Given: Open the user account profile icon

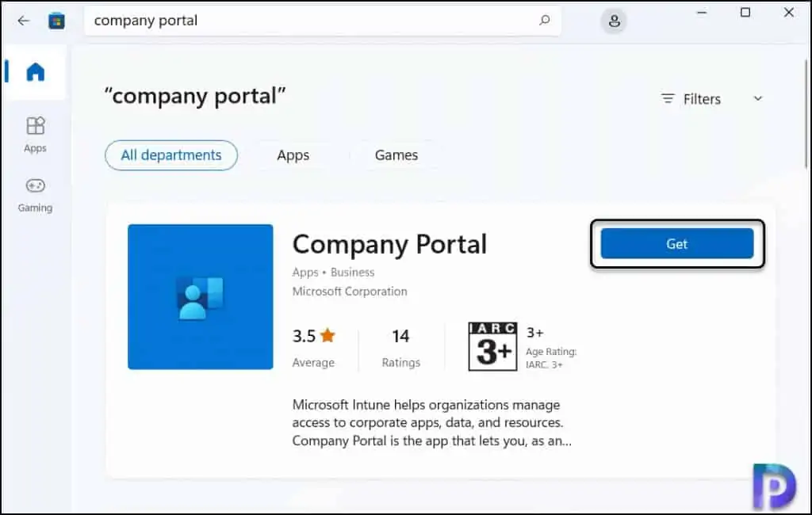Looking at the screenshot, I should pos(614,21).
